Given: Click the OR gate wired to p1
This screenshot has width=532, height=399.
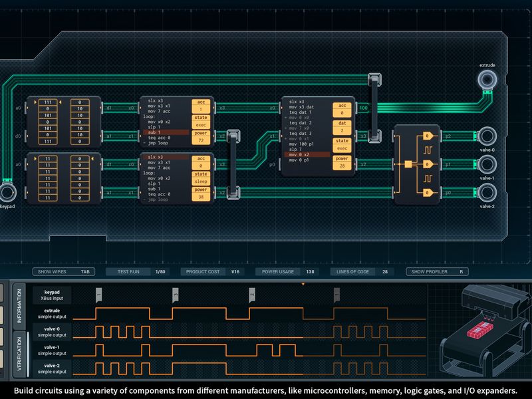Looking at the screenshot, I should pos(428,164).
